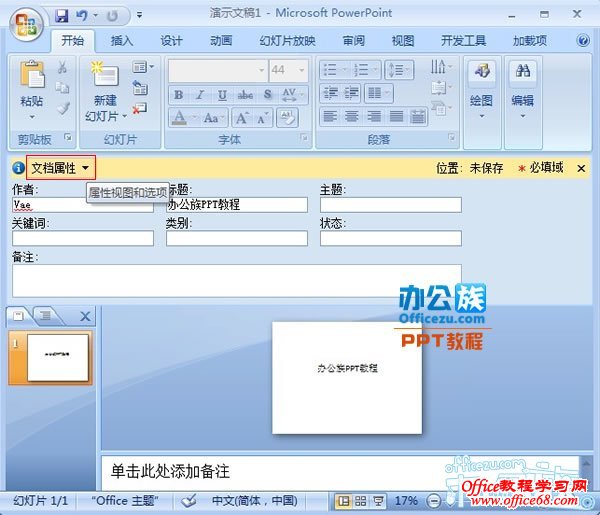Click the 作者 author input field
Viewport: 600px width, 515px height.
(x=83, y=205)
